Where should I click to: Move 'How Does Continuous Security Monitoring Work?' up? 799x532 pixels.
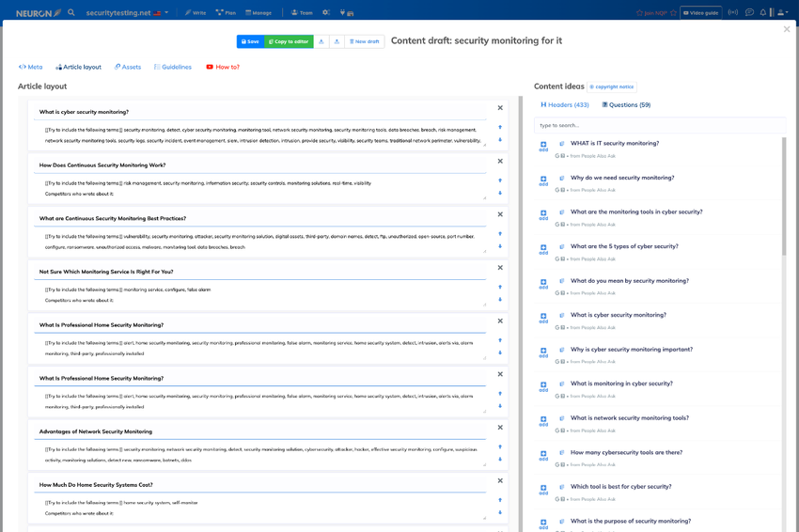[x=500, y=180]
